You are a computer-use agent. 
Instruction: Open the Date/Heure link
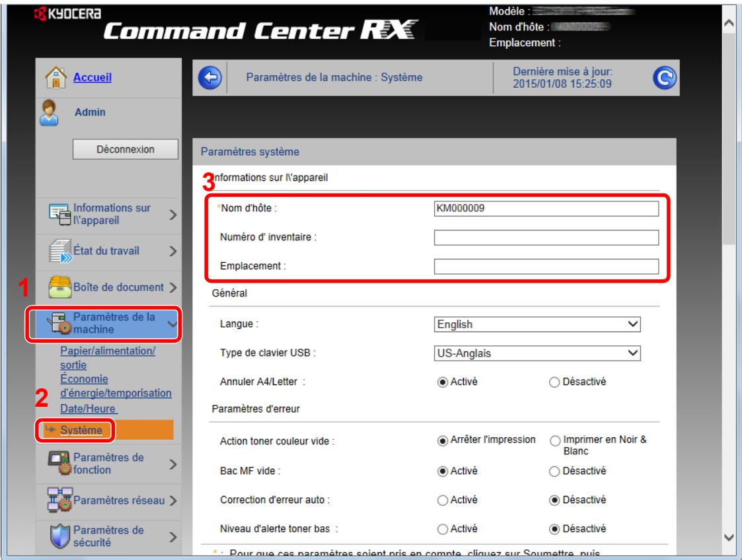(x=88, y=409)
